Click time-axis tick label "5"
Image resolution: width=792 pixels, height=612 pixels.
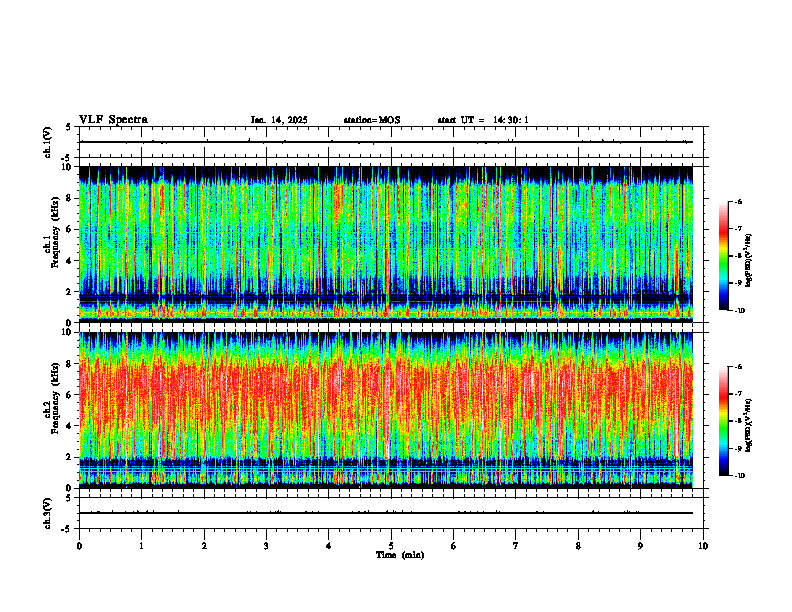tap(391, 546)
